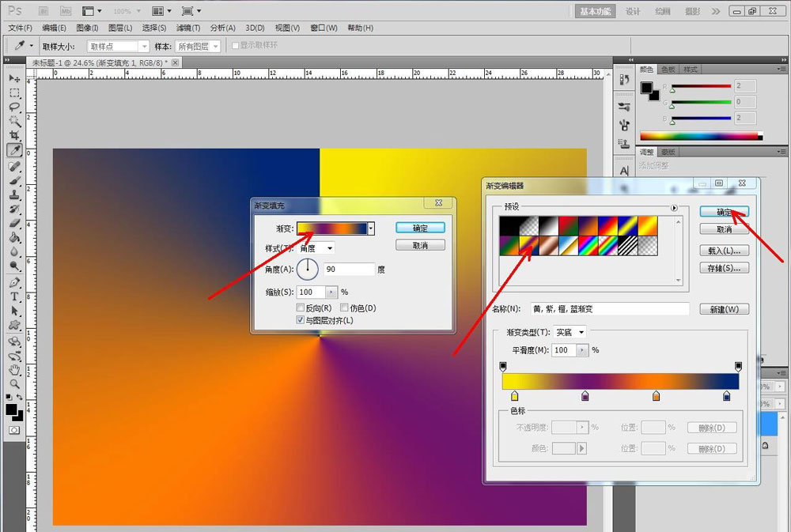
Task: Select the Move tool
Action: pos(14,78)
